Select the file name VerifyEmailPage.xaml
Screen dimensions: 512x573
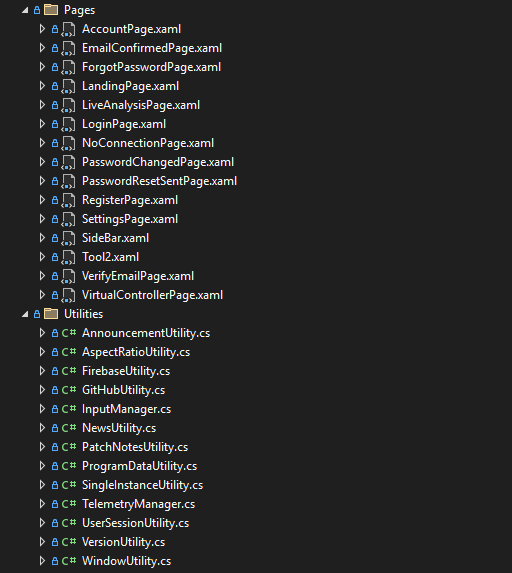[x=138, y=276]
